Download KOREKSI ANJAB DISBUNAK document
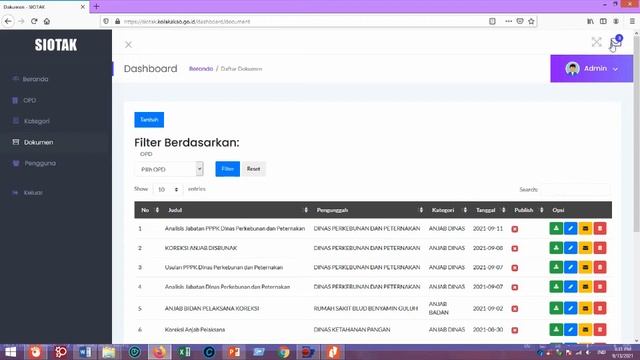 (x=556, y=248)
